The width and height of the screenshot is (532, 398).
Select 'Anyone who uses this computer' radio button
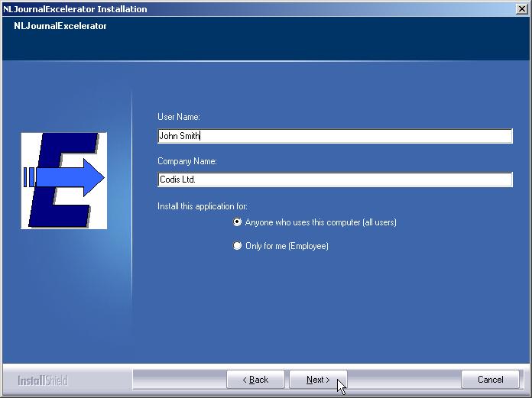point(237,222)
